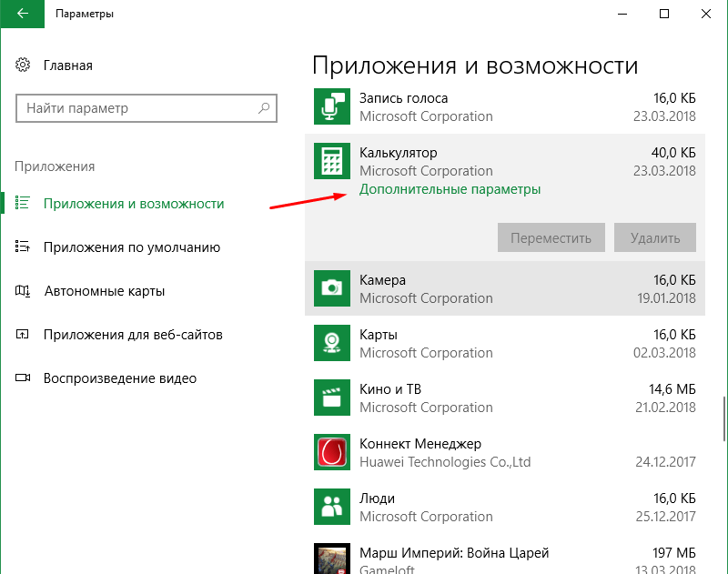
Task: Click the 14,6 МБ size value
Action: click(x=672, y=389)
